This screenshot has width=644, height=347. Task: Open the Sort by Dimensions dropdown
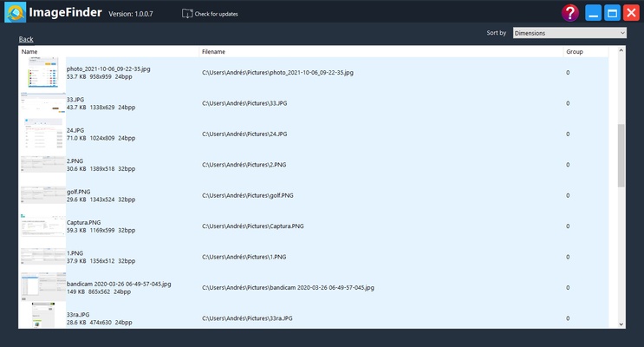point(569,33)
